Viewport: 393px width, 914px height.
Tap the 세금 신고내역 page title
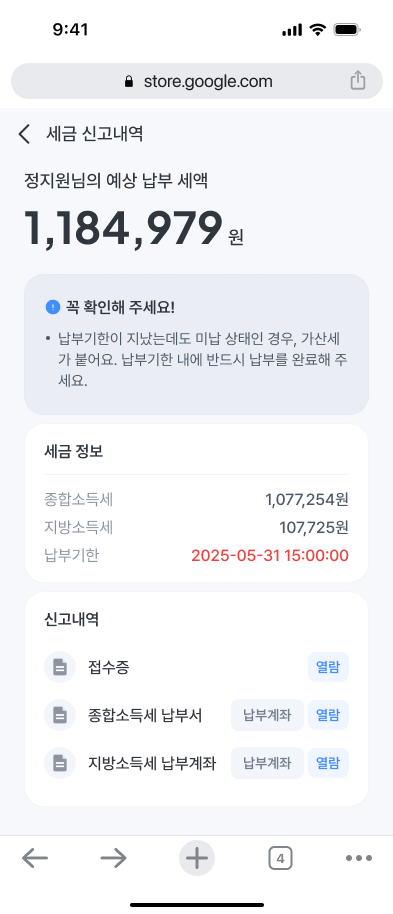click(x=94, y=134)
